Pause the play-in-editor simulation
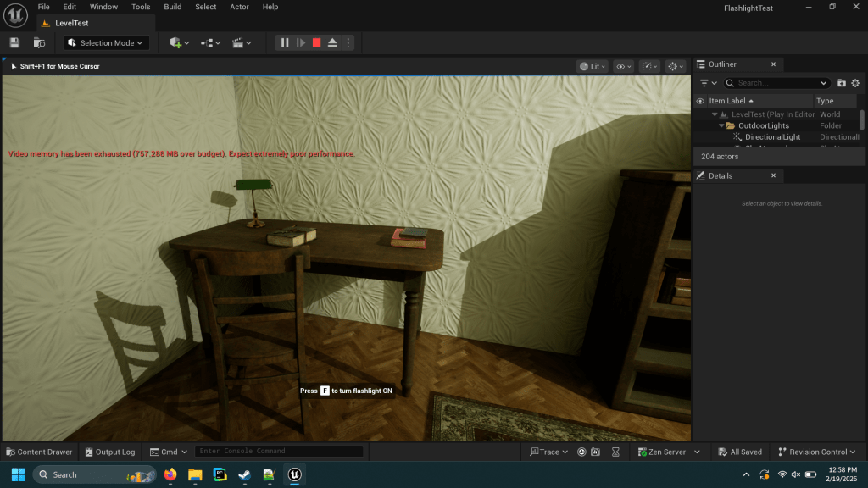Image resolution: width=868 pixels, height=488 pixels. [285, 42]
